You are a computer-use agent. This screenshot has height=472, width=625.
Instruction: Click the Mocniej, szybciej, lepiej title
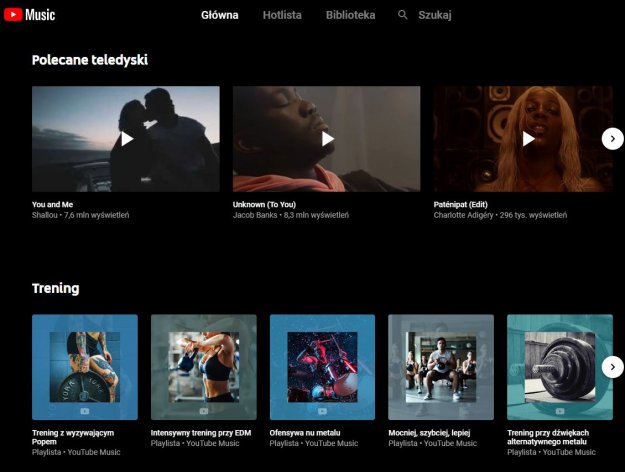click(x=429, y=433)
